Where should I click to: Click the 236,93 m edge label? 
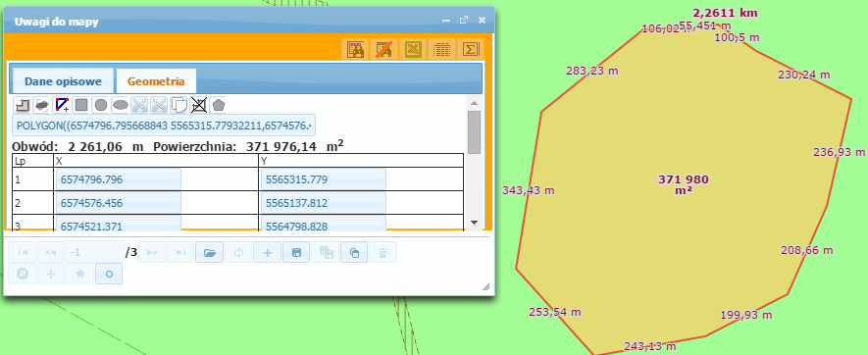pyautogui.click(x=840, y=152)
